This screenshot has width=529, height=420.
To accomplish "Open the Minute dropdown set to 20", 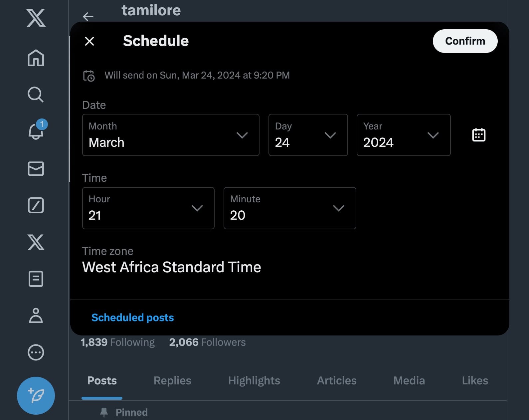I will [x=290, y=208].
